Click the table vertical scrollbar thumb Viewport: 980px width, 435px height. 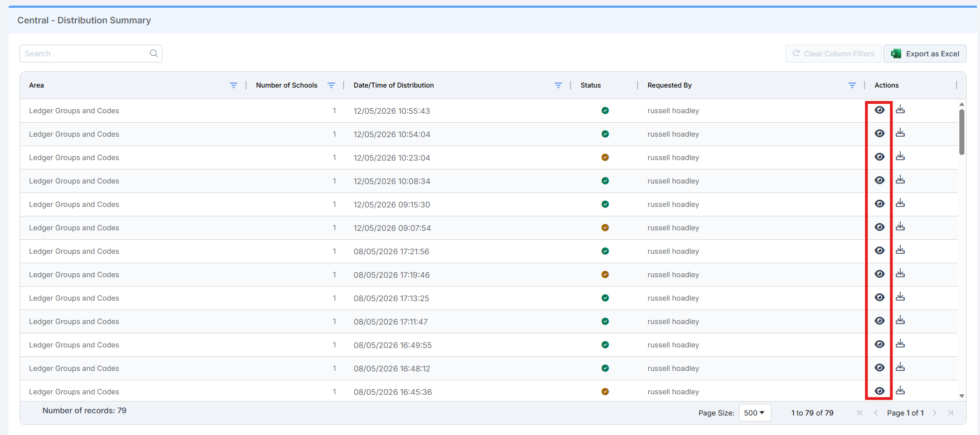pyautogui.click(x=962, y=132)
